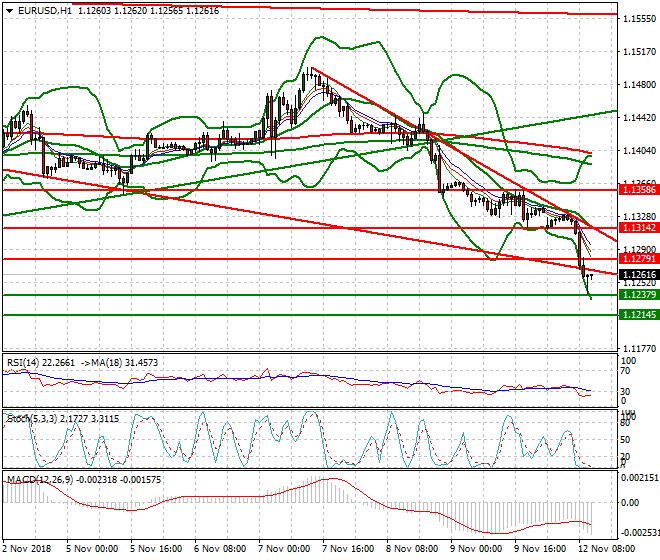660x560 pixels.
Task: Click the 1.15170 price axis value
Action: pyautogui.click(x=639, y=51)
